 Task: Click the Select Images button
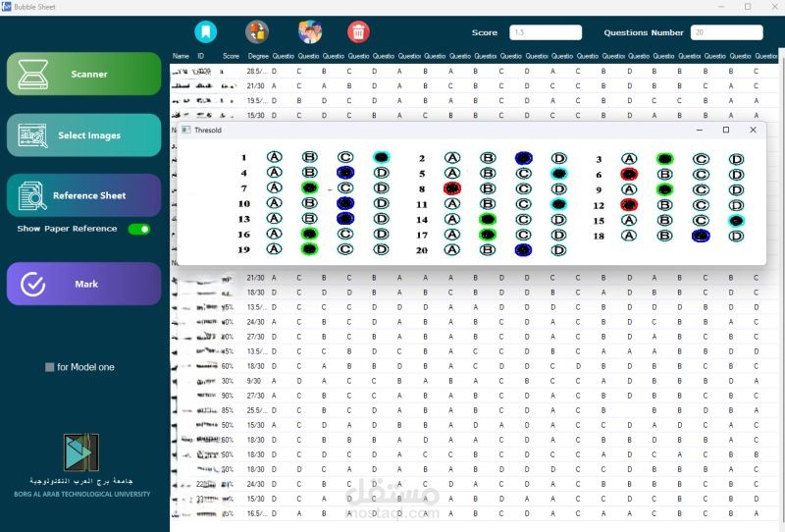coord(84,135)
